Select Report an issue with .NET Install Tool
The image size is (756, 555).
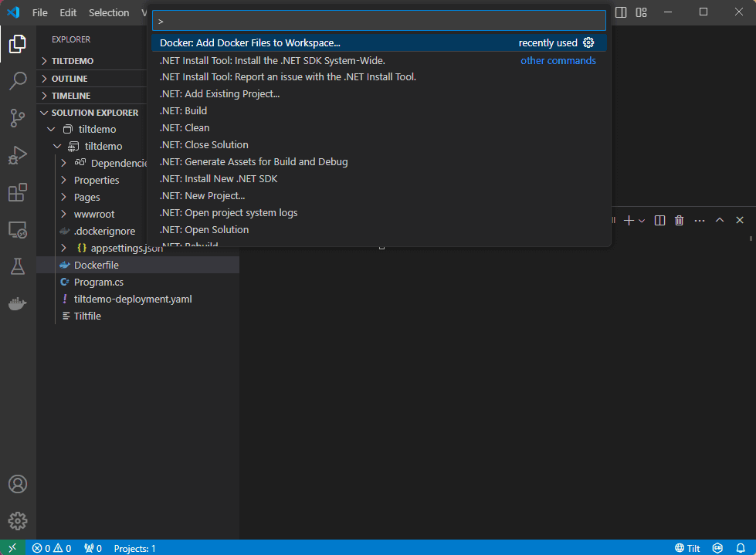coord(379,76)
